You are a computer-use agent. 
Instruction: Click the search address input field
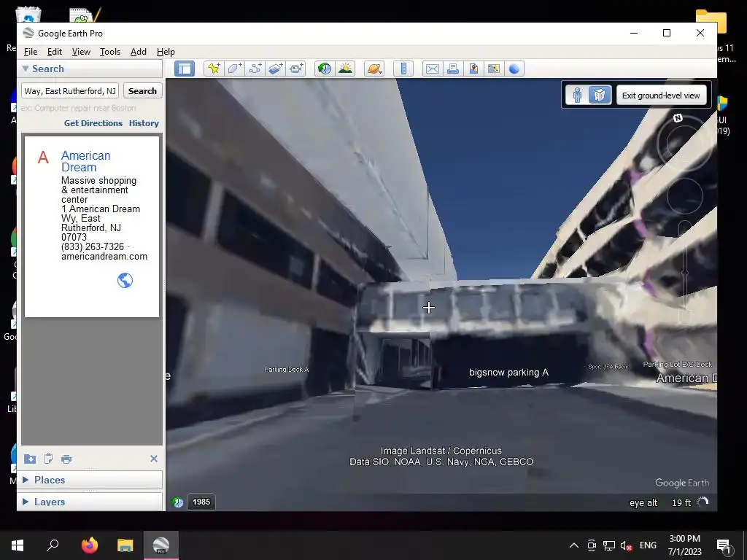70,91
